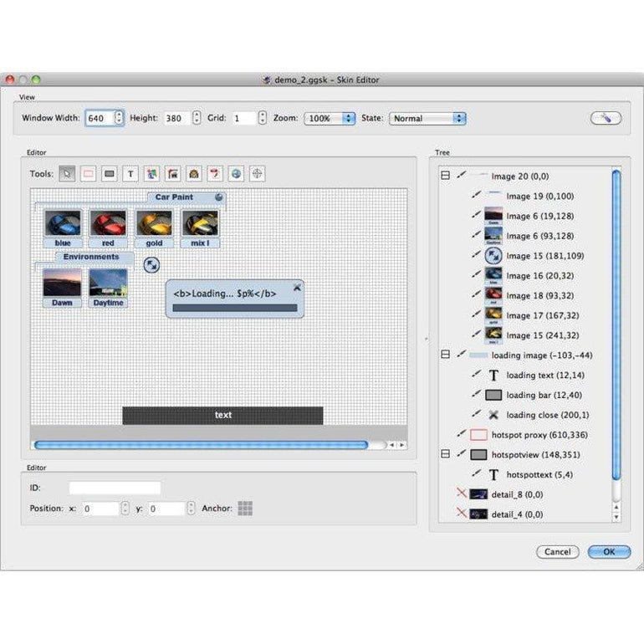Choose the filled container rectangle tool
Screen dimensions: 644x644
click(x=110, y=174)
